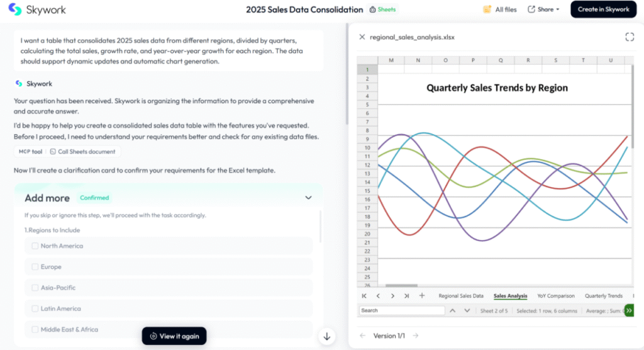Go to next version arrow
Screen dimensions: 644x350
pyautogui.click(x=416, y=336)
